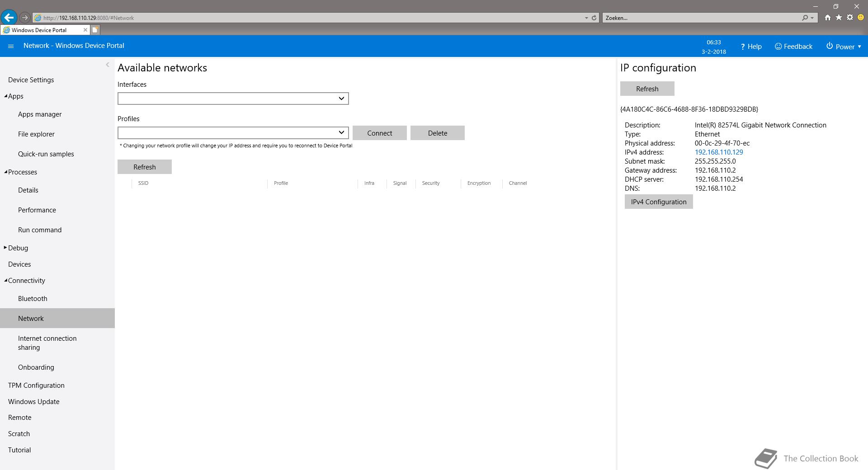
Task: Open the browser home icon
Action: (x=827, y=18)
